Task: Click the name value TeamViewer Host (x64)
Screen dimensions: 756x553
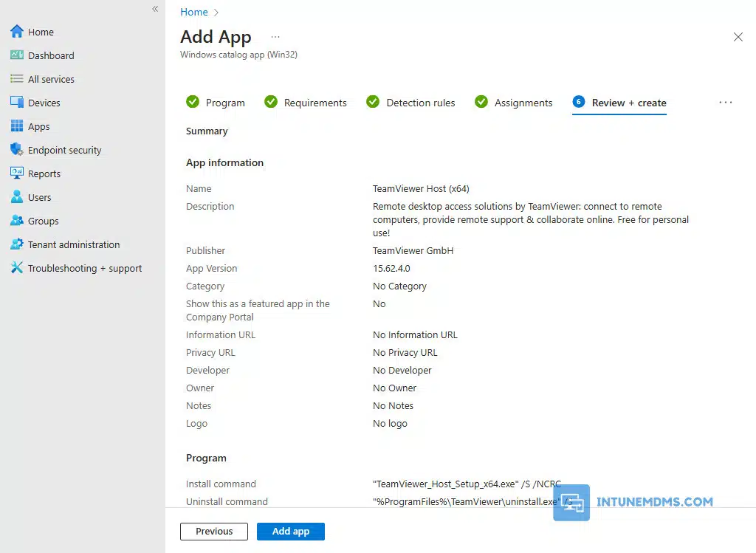Action: (x=421, y=188)
